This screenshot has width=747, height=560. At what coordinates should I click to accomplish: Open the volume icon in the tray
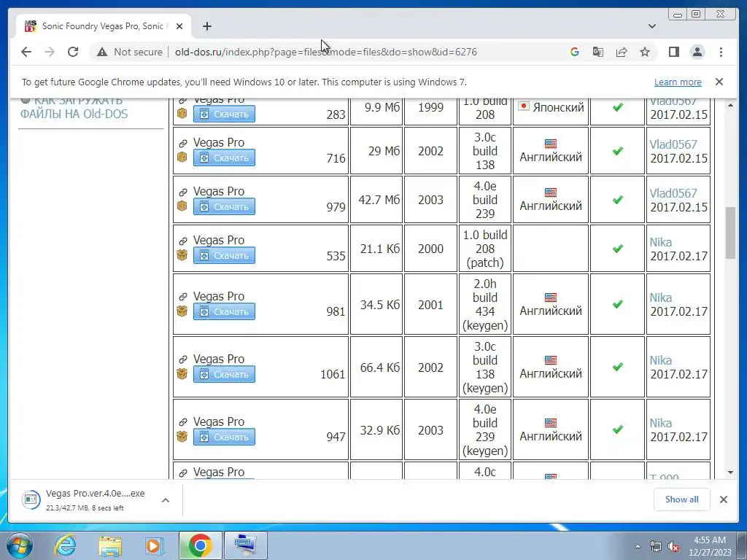pos(673,546)
